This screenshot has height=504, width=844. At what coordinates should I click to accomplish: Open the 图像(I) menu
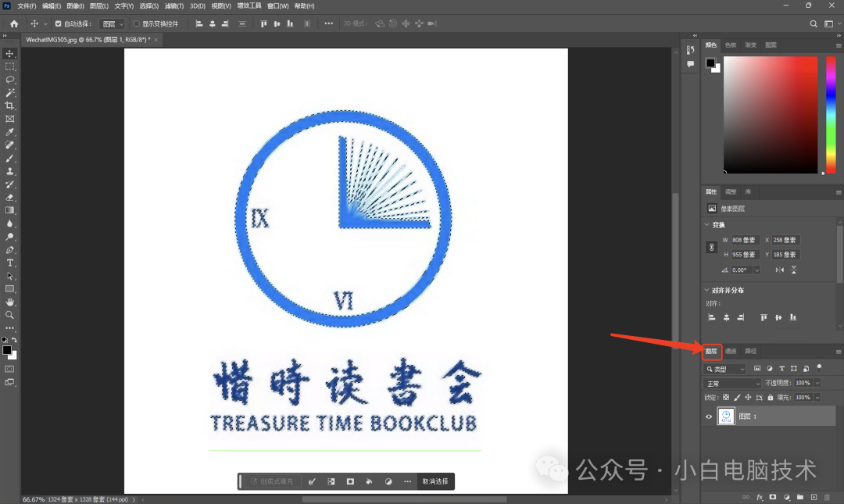(75, 6)
